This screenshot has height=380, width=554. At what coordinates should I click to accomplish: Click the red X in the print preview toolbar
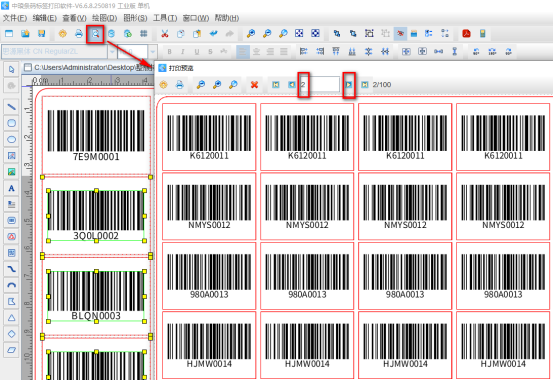[254, 84]
